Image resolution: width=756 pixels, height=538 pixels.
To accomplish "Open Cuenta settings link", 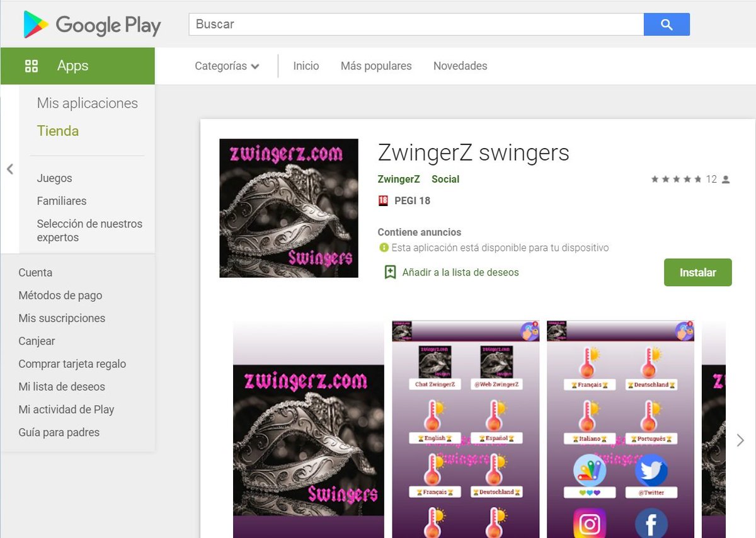I will (35, 273).
